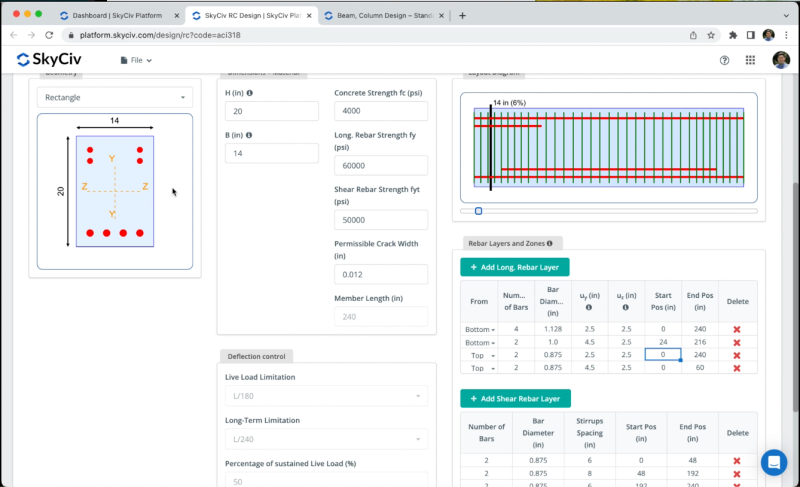
Task: Click the info icon beside H (in)
Action: 249,93
